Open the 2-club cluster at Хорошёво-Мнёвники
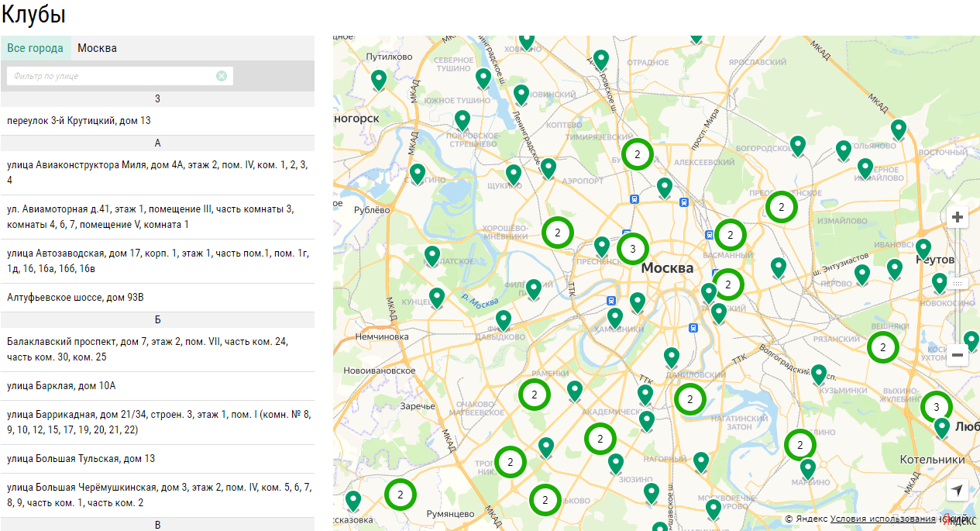980x531 pixels. [x=556, y=232]
